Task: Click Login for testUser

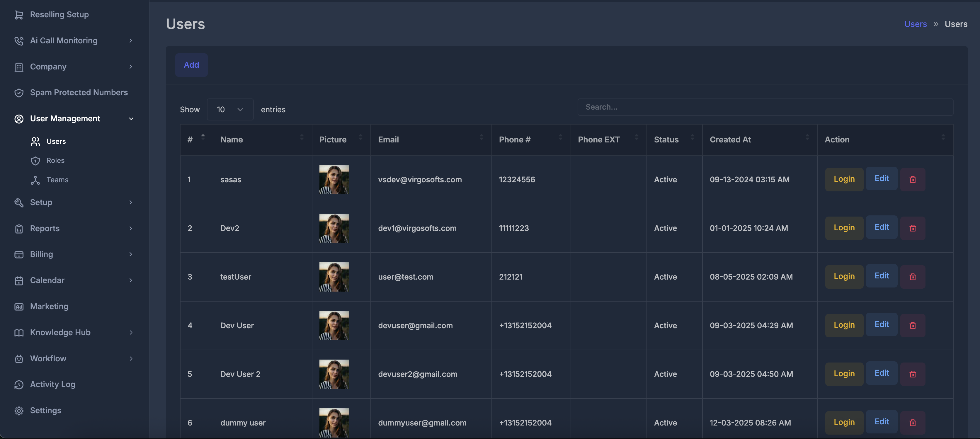Action: tap(844, 277)
